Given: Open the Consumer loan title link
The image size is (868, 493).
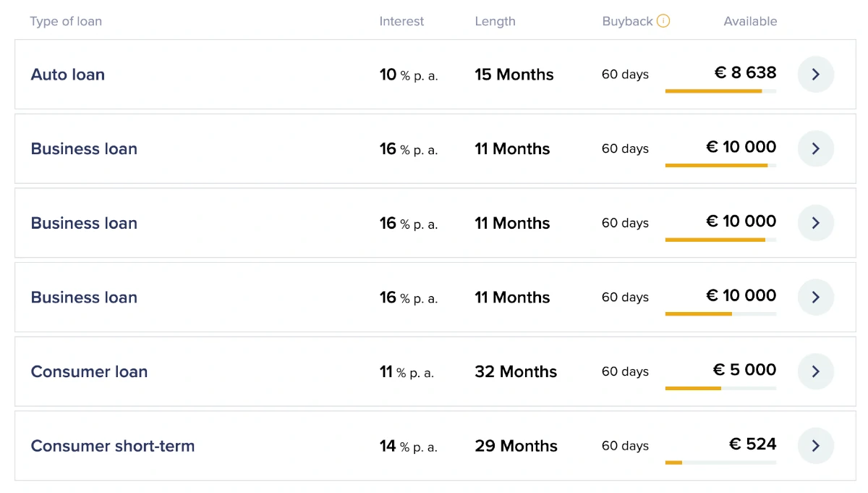Looking at the screenshot, I should (x=89, y=371).
